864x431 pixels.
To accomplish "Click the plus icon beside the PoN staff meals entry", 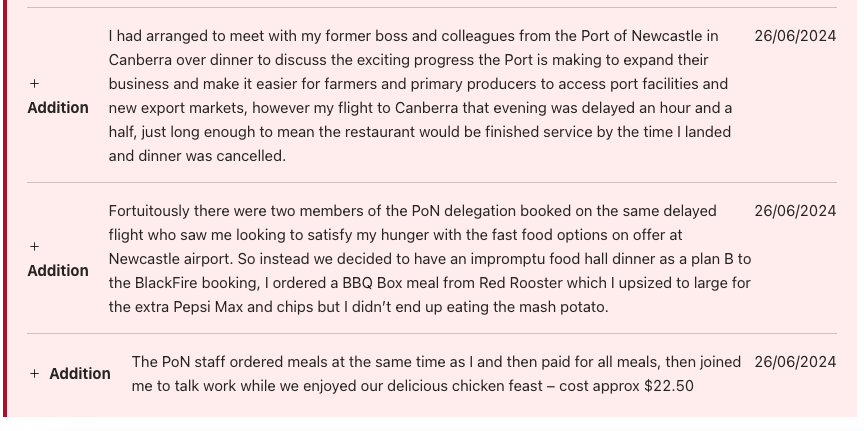I will click(35, 374).
